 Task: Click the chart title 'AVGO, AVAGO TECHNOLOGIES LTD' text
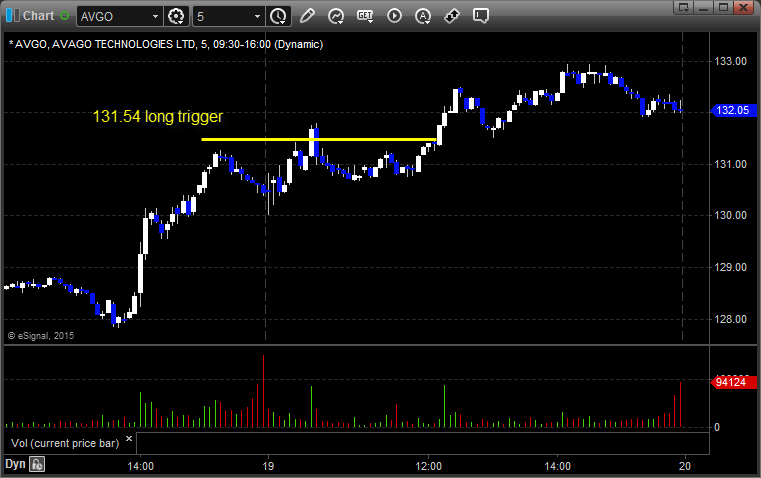pos(105,44)
